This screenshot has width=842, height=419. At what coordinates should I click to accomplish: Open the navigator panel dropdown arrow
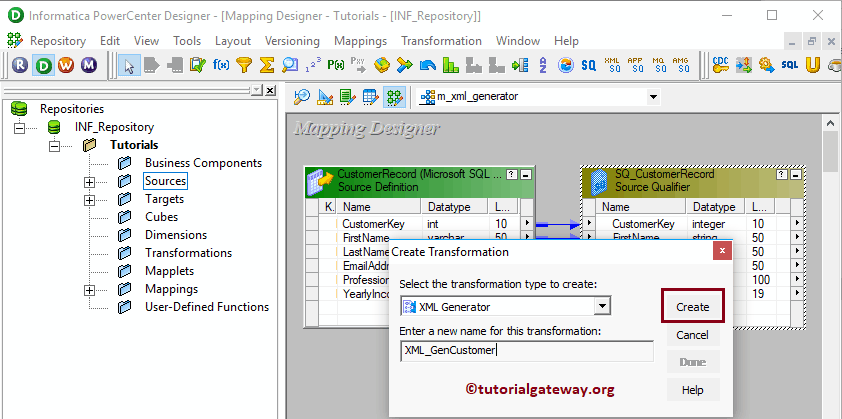(257, 90)
